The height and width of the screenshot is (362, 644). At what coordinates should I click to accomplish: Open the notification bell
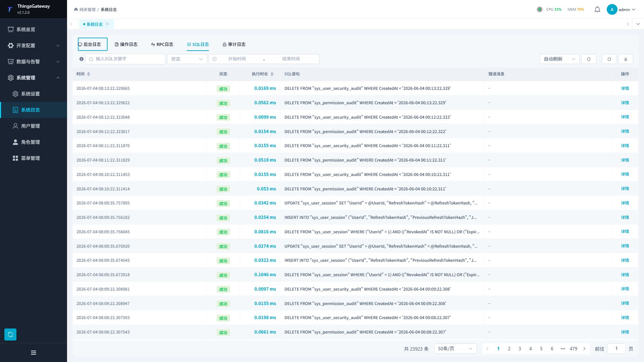[x=597, y=9]
